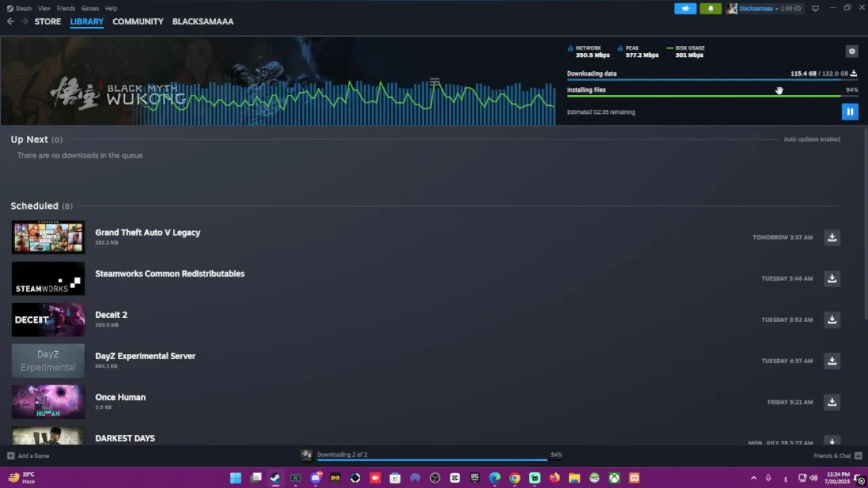This screenshot has width=868, height=488.
Task: Click TUESDAY 3:52 AM schedule time
Action: [787, 320]
